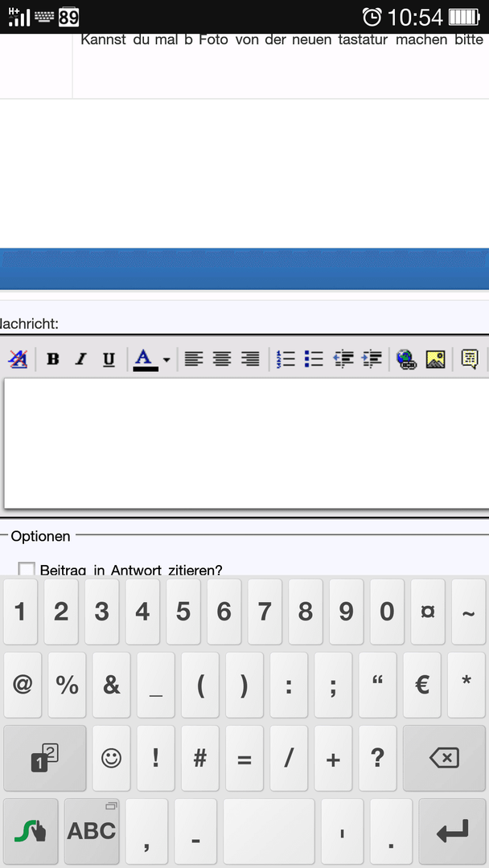489x868 pixels.
Task: Tap the 1 key on keyboard
Action: (x=20, y=612)
